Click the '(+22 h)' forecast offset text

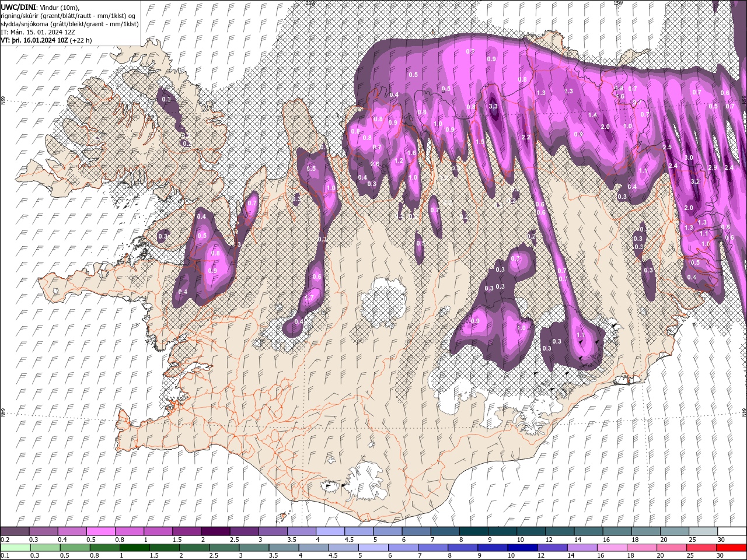tap(81, 41)
